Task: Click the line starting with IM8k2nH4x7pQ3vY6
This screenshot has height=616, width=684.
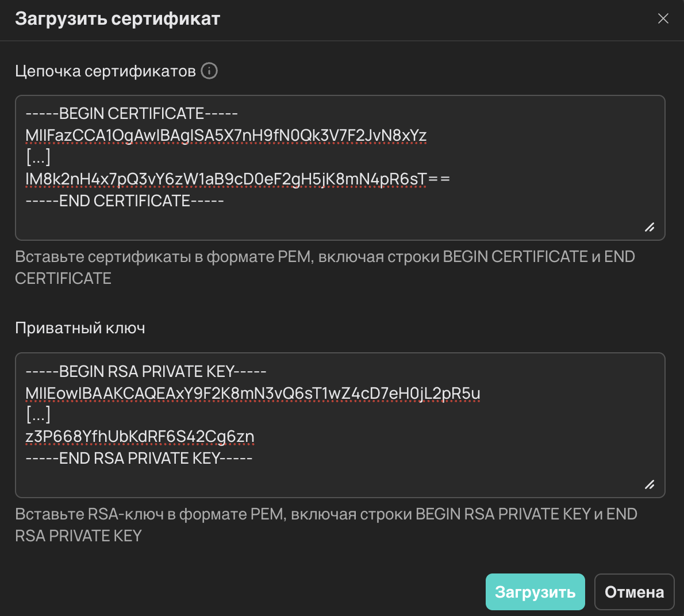Action: [x=238, y=179]
